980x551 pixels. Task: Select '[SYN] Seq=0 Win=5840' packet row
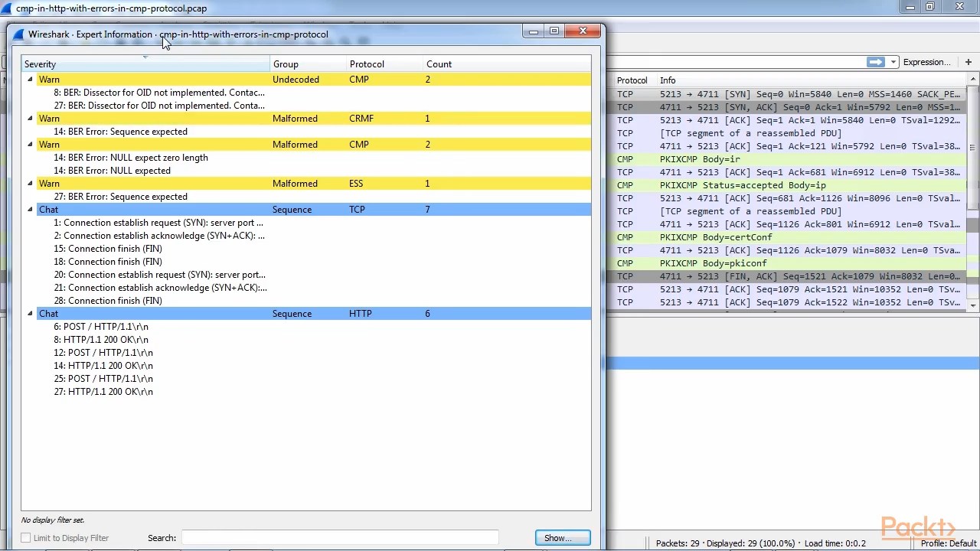point(786,94)
